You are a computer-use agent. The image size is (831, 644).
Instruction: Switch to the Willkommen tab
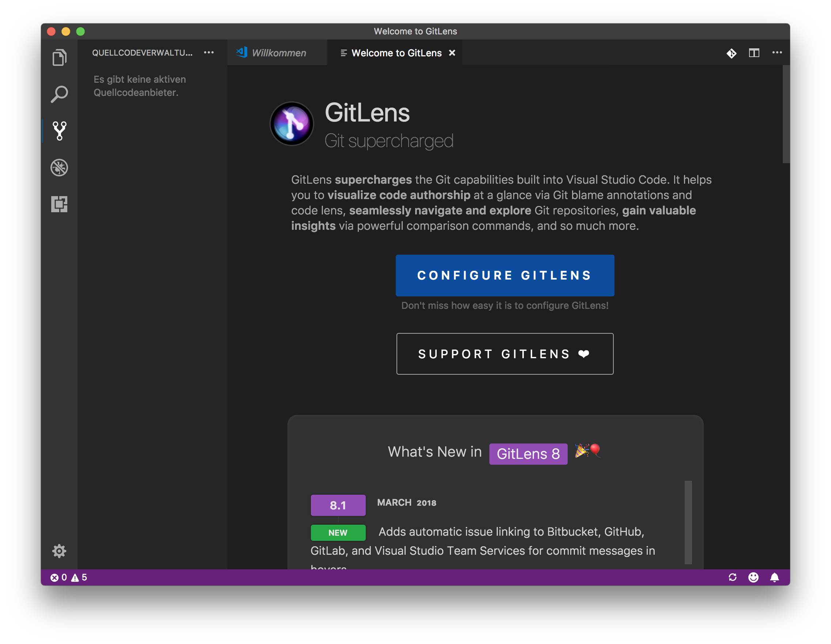[277, 53]
